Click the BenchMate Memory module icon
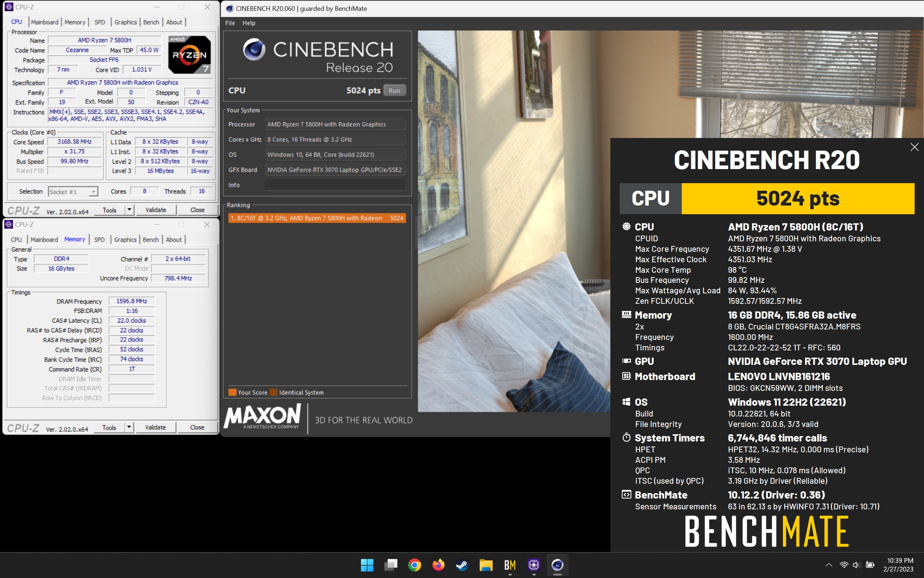This screenshot has height=578, width=924. point(626,315)
